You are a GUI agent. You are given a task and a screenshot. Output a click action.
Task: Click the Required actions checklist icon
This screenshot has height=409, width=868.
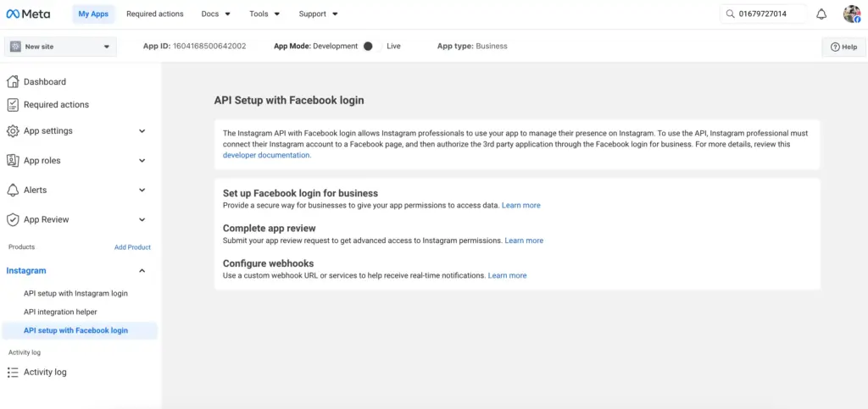(x=13, y=104)
